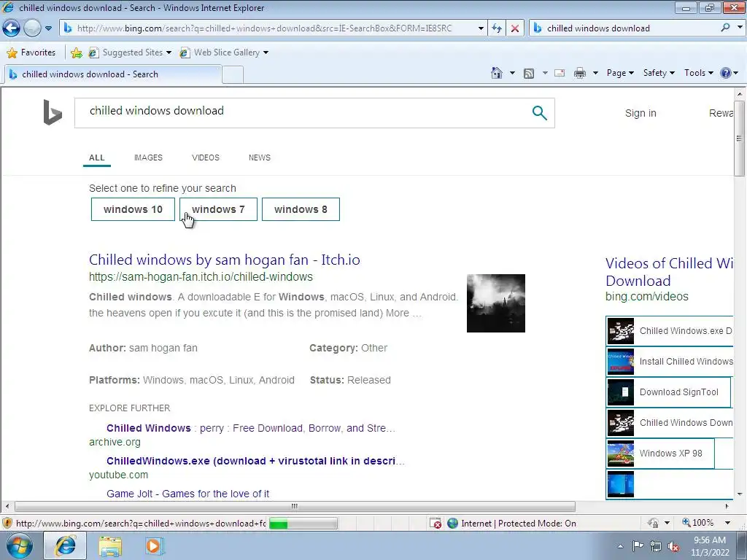The image size is (747, 560).
Task: Click the Action Center flag tray icon
Action: tap(638, 546)
